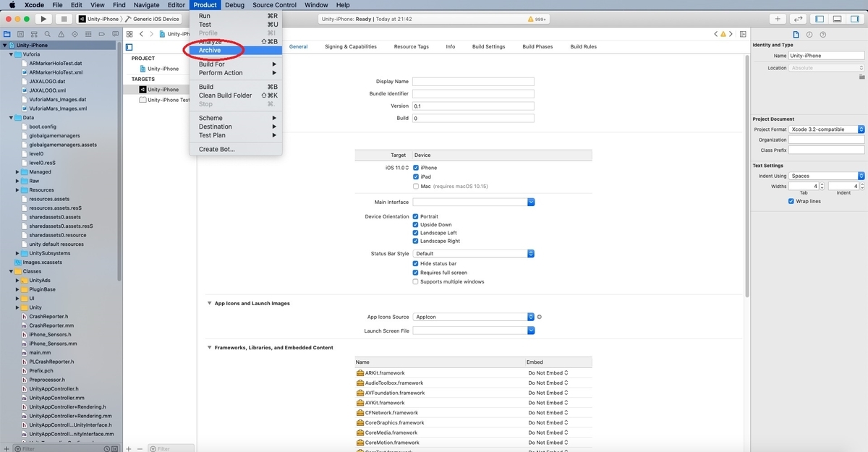868x452 pixels.
Task: Open the Project Format dropdown
Action: pyautogui.click(x=827, y=129)
